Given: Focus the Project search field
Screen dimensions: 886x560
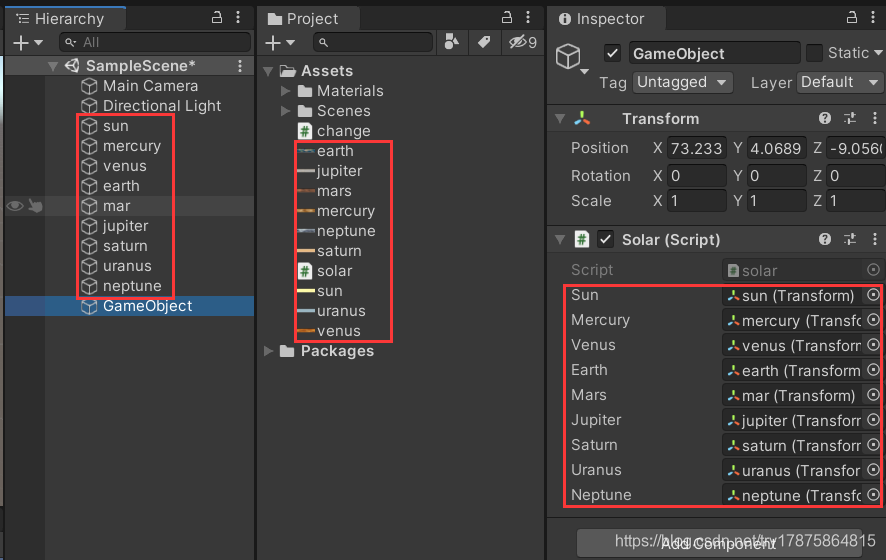Looking at the screenshot, I should (373, 42).
